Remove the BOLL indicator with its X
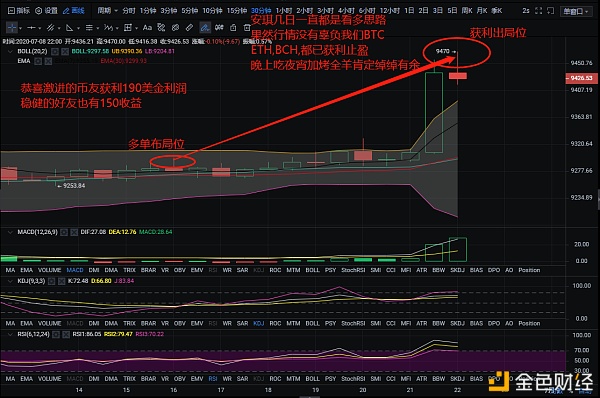Screen dimensions: 600x398 tap(65, 51)
